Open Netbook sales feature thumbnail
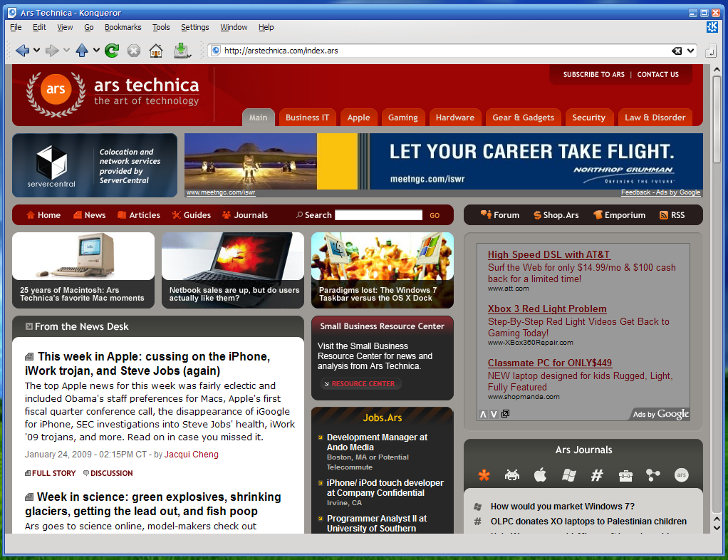The height and width of the screenshot is (560, 728). click(233, 270)
